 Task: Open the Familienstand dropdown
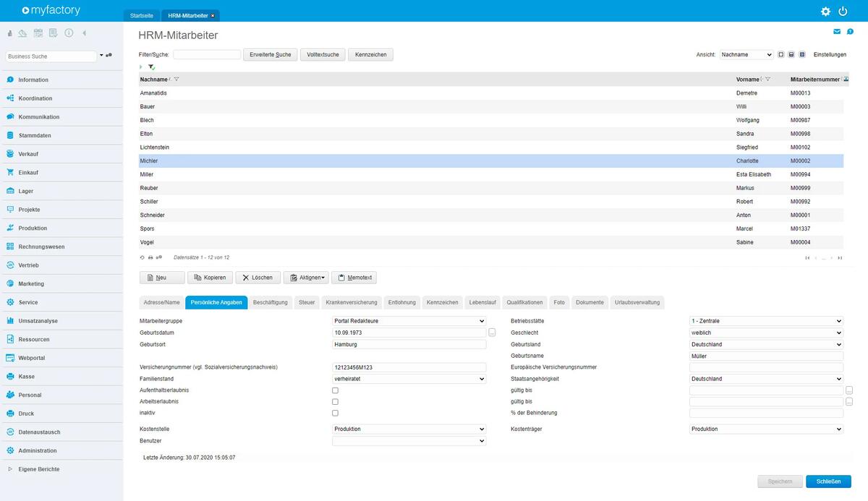tap(409, 379)
